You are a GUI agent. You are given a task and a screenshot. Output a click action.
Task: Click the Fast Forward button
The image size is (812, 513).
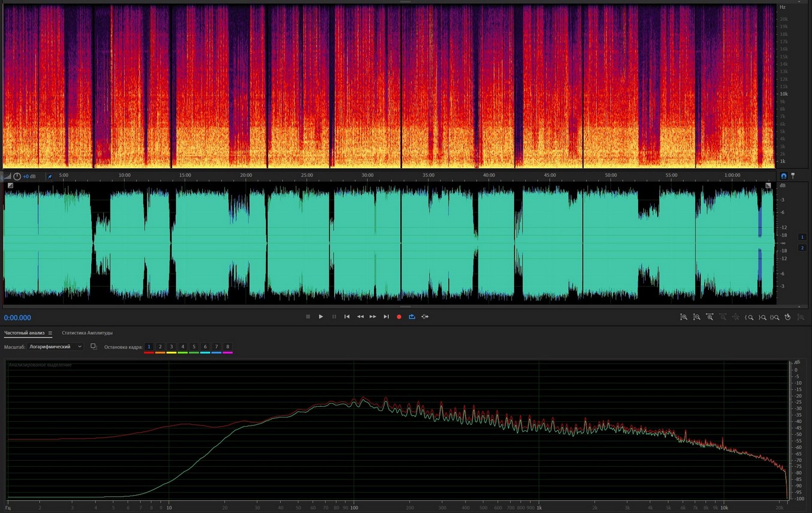373,317
